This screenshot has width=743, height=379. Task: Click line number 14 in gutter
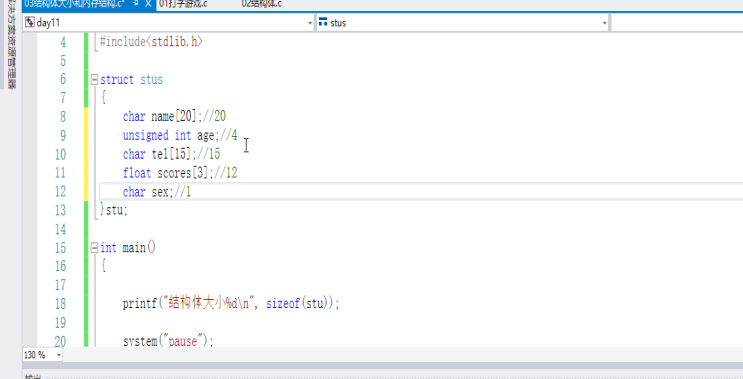60,229
